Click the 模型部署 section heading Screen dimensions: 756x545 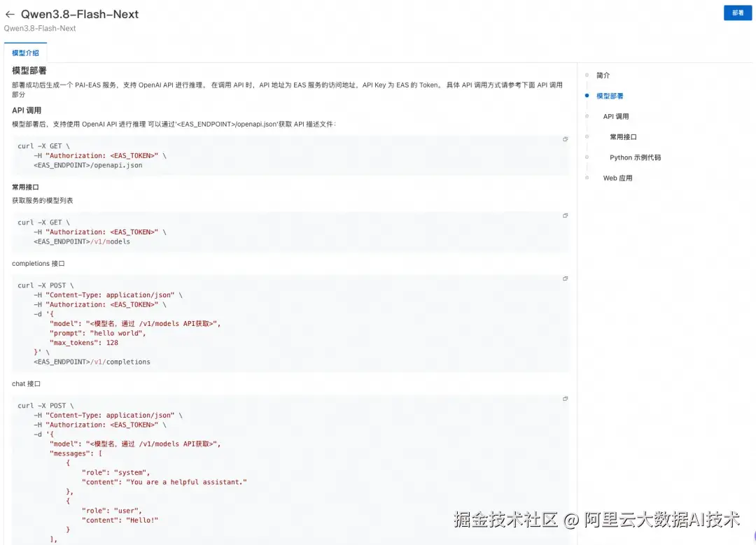[29, 71]
